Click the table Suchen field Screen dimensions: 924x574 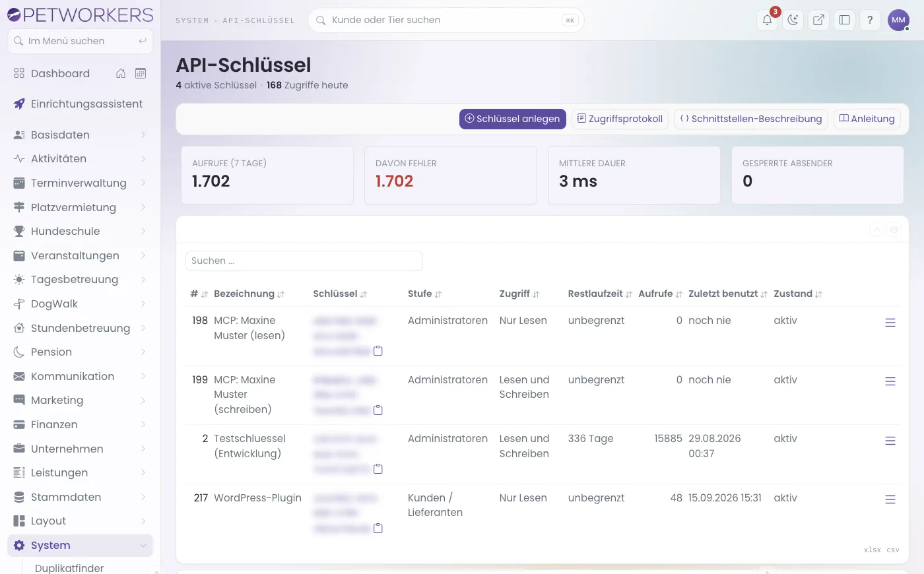[x=304, y=261]
